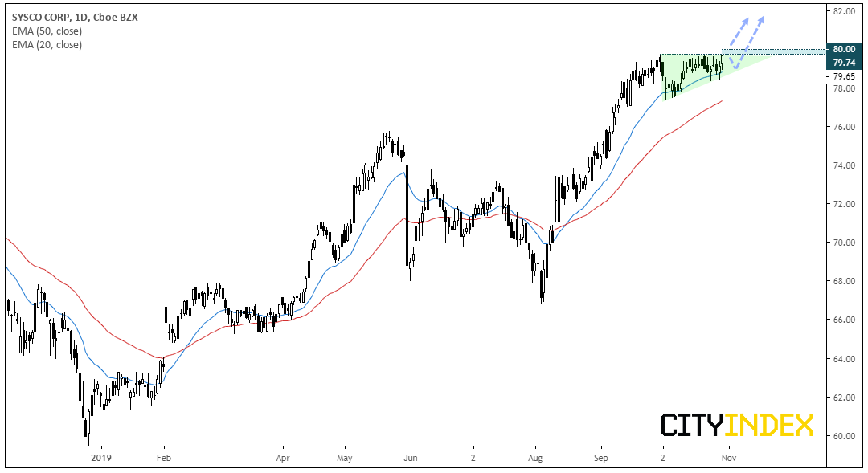Screen dimensions: 868x473
Task: Click the 64.00 price axis label
Action: [844, 359]
